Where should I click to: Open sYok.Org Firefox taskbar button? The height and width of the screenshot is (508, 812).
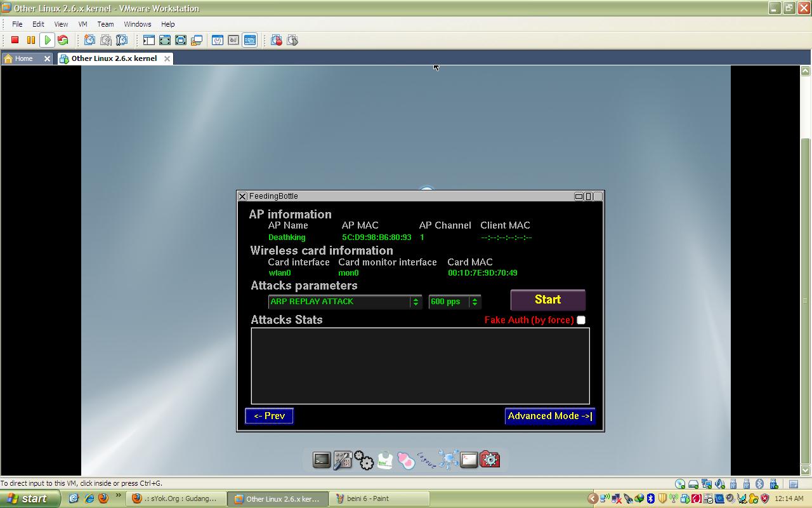[x=176, y=498]
